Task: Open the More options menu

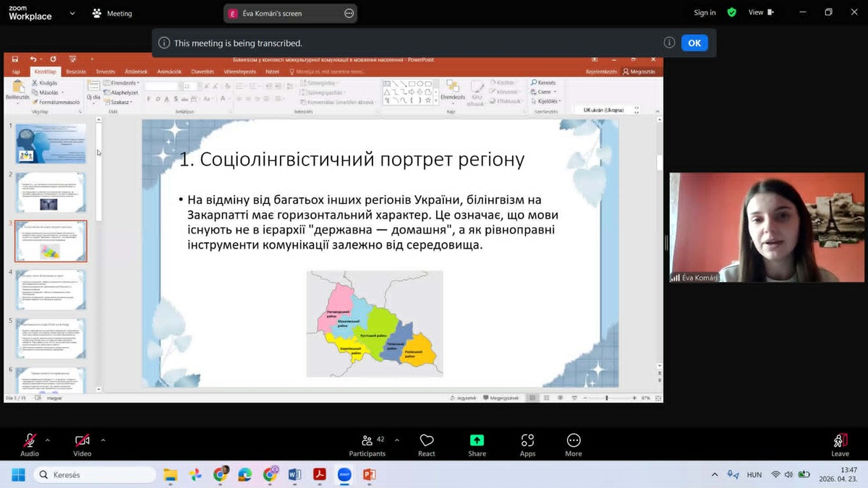Action: 574,444
